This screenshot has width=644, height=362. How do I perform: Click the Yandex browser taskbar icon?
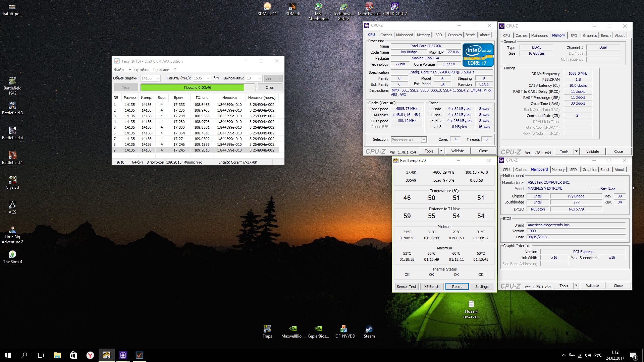[x=90, y=355]
